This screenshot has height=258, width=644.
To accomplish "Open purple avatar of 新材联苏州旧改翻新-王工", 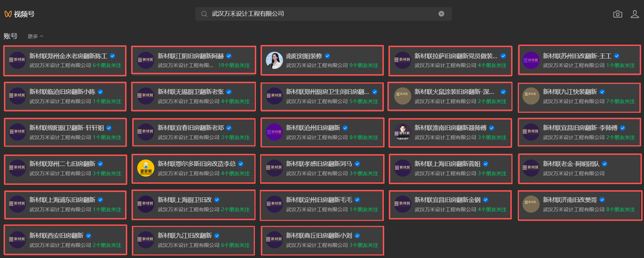I will point(531,60).
